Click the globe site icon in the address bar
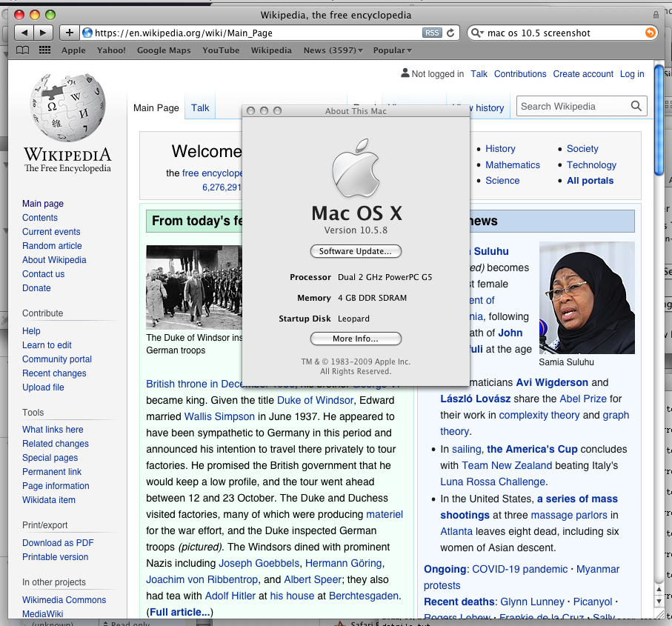672x626 pixels. click(x=87, y=33)
